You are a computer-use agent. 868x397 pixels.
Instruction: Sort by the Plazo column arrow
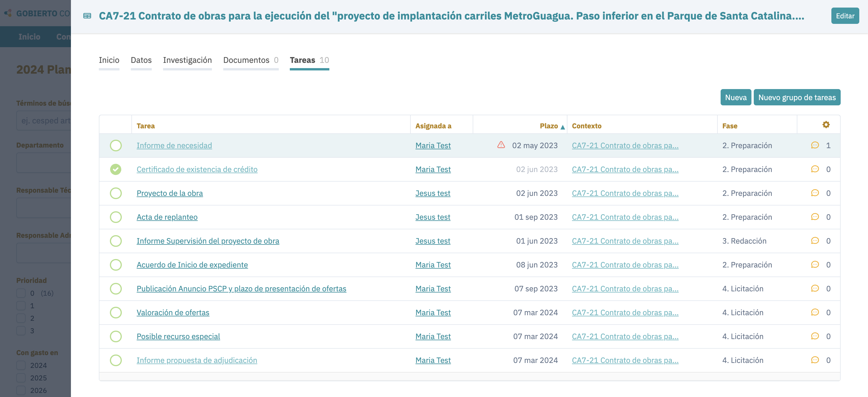point(562,127)
